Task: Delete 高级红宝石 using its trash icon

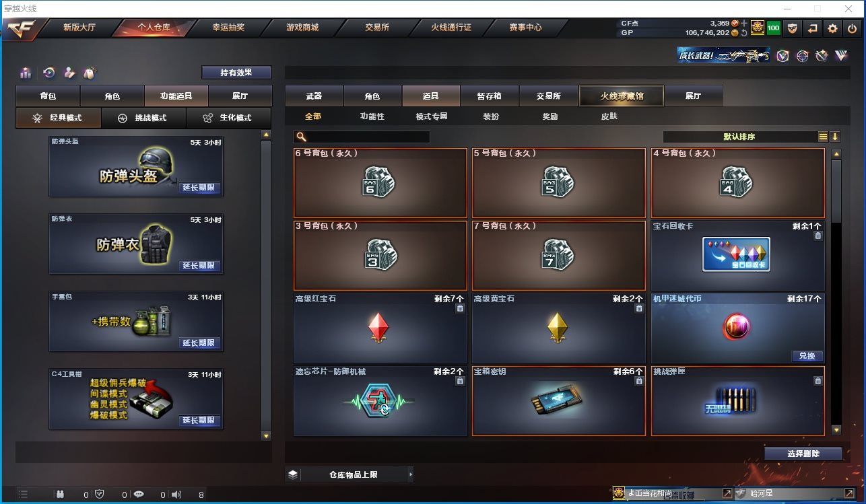Action: (x=460, y=308)
